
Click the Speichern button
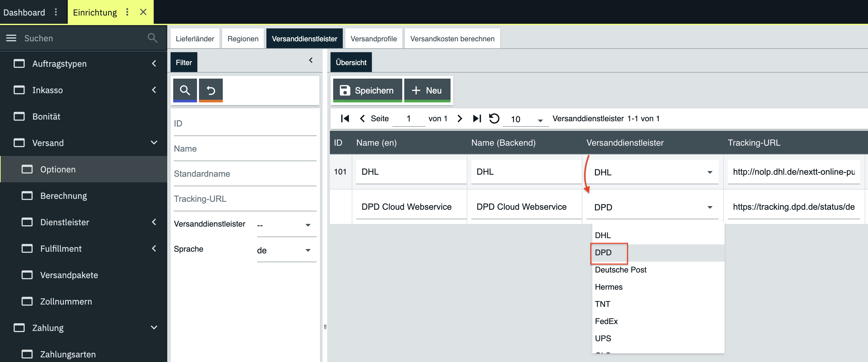coord(367,90)
